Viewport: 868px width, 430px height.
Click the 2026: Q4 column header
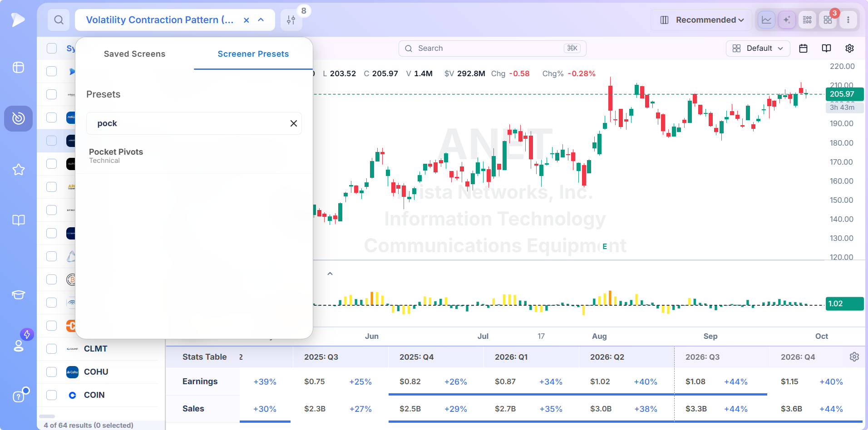[x=798, y=357]
